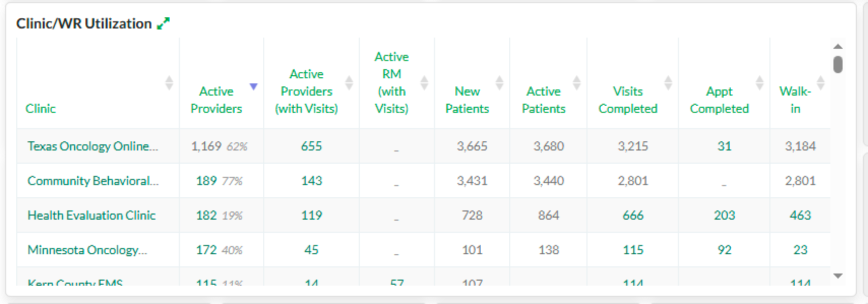868x304 pixels.
Task: Open Community Behavioral clinic link
Action: tap(93, 181)
